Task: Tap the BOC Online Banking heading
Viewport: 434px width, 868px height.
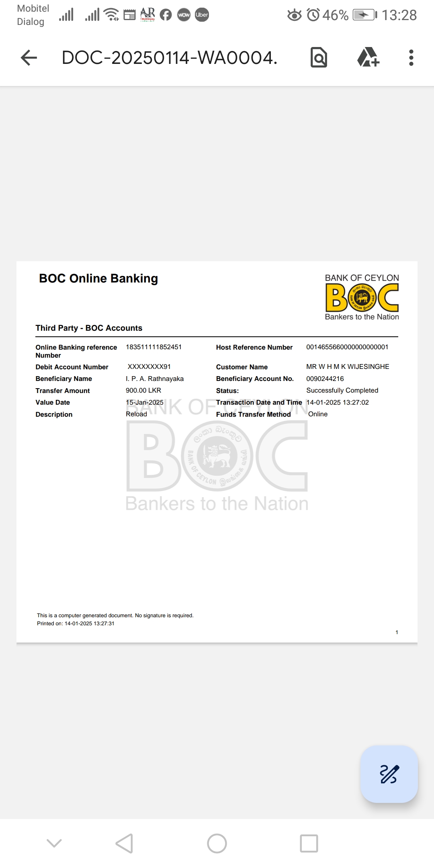Action: pos(98,278)
